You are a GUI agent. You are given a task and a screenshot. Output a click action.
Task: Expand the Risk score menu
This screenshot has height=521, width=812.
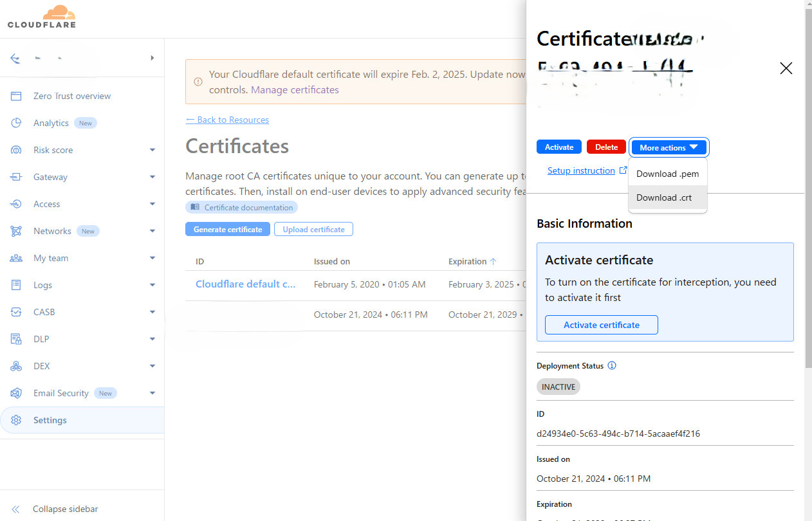tap(152, 150)
